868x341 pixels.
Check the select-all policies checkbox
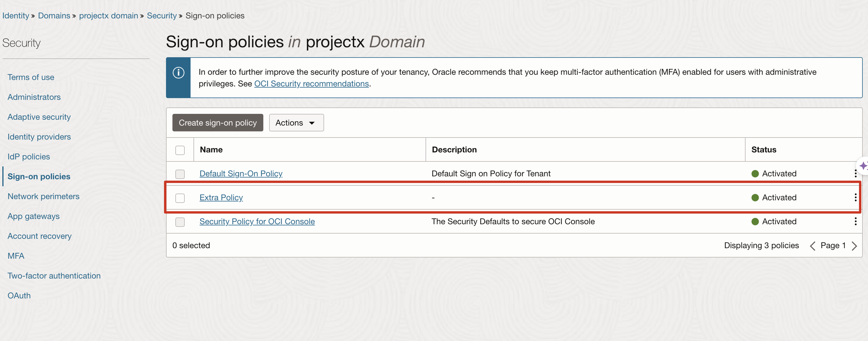tap(180, 150)
